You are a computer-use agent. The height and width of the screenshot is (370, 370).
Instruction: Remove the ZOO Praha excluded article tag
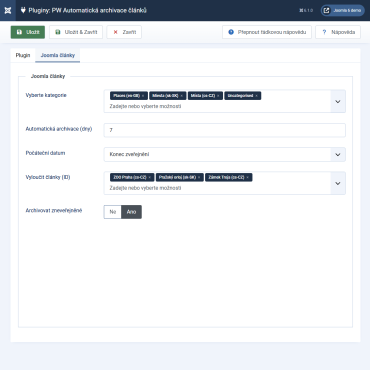click(x=150, y=177)
